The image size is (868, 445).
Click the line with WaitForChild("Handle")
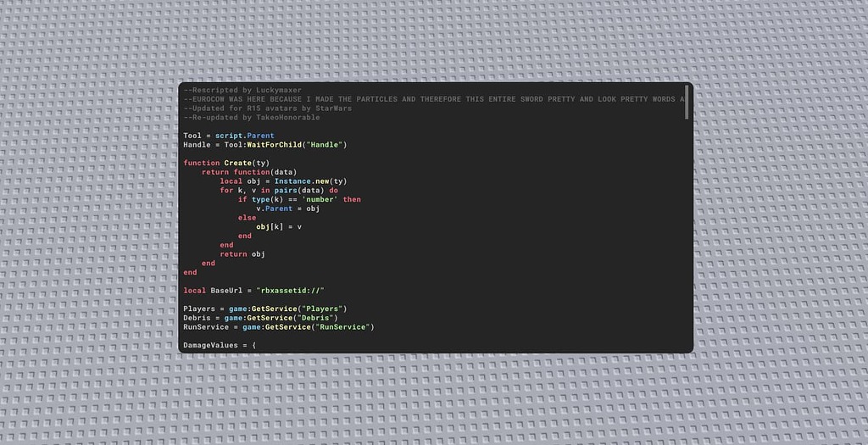[265, 144]
